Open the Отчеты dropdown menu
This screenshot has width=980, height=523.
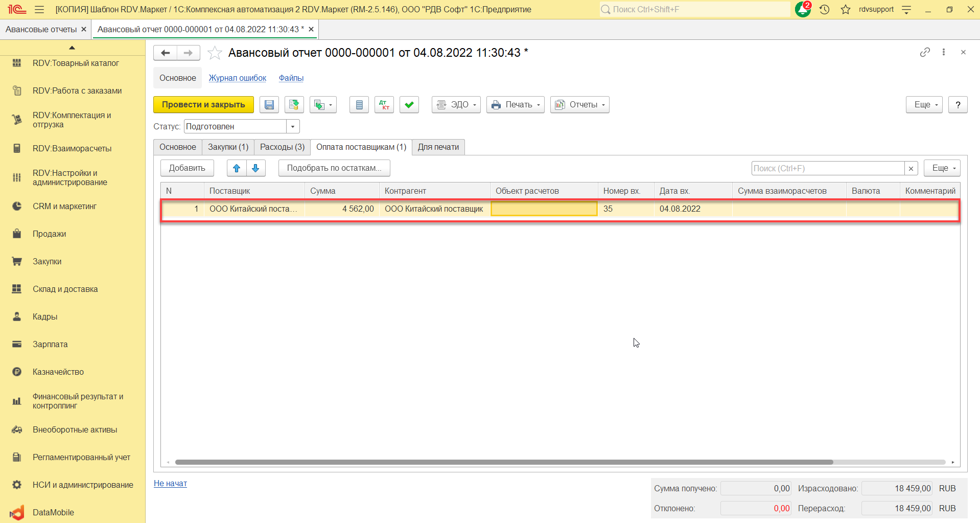[x=579, y=105]
